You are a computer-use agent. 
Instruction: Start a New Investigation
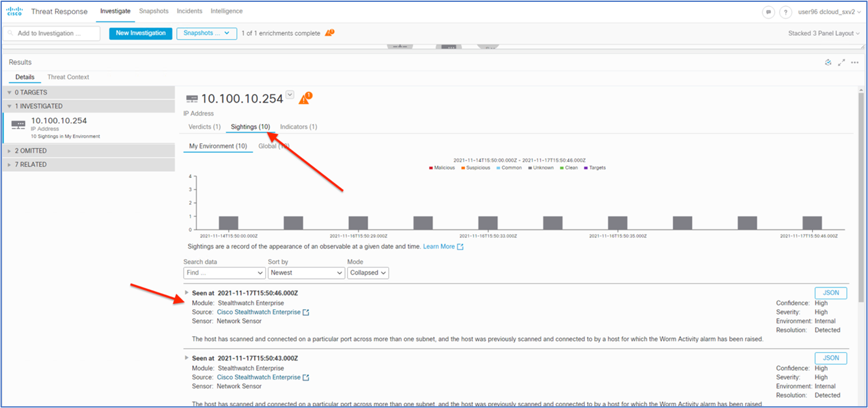tap(140, 33)
